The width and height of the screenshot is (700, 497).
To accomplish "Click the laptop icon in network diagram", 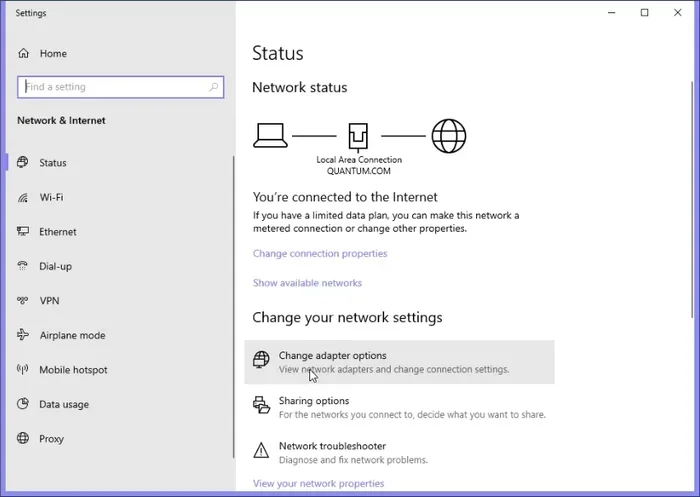I will 271,135.
